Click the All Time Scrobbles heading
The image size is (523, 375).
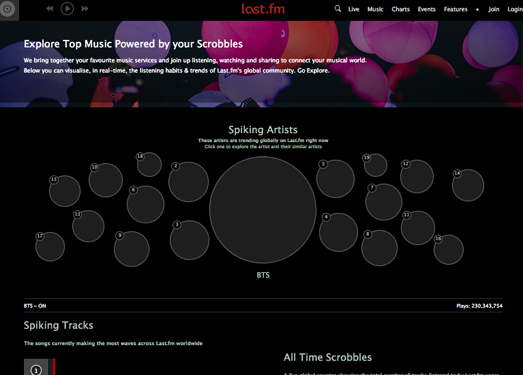pyautogui.click(x=328, y=357)
